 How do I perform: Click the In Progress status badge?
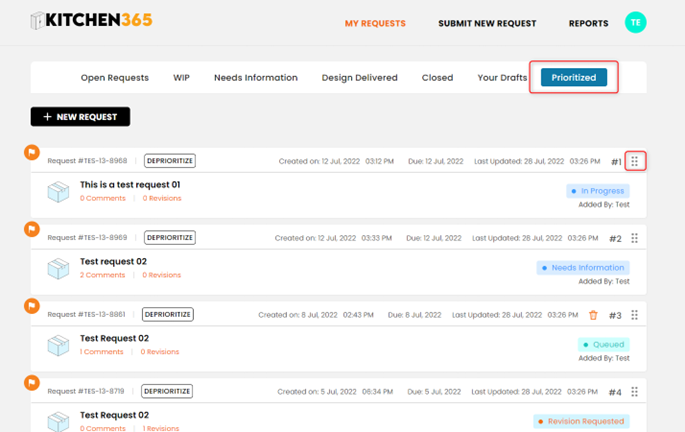[x=598, y=191]
